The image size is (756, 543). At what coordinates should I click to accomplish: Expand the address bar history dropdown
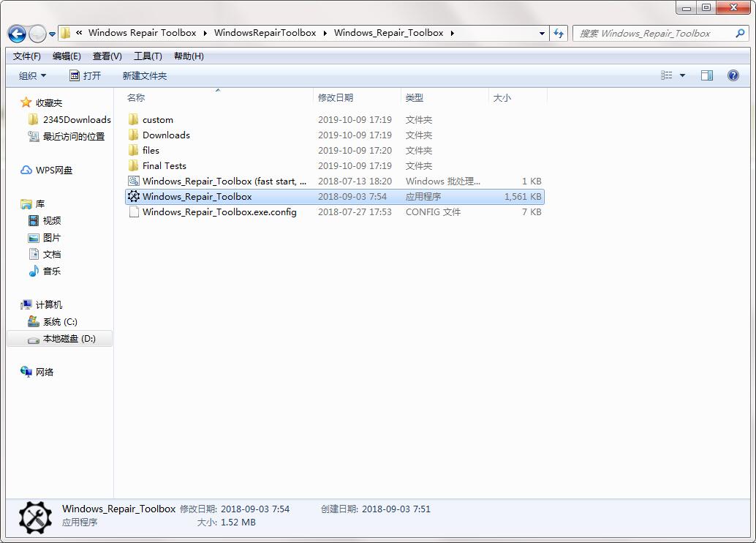(x=542, y=34)
